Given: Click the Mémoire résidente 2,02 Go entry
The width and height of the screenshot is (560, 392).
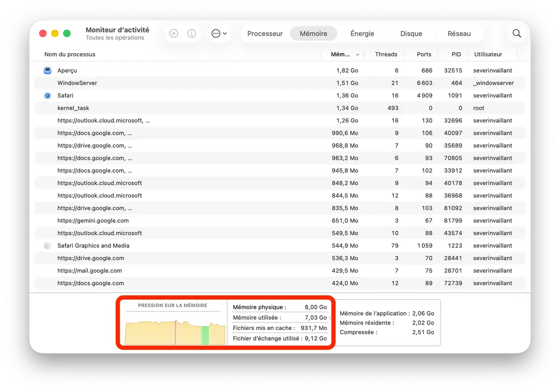Looking at the screenshot, I should pos(387,323).
